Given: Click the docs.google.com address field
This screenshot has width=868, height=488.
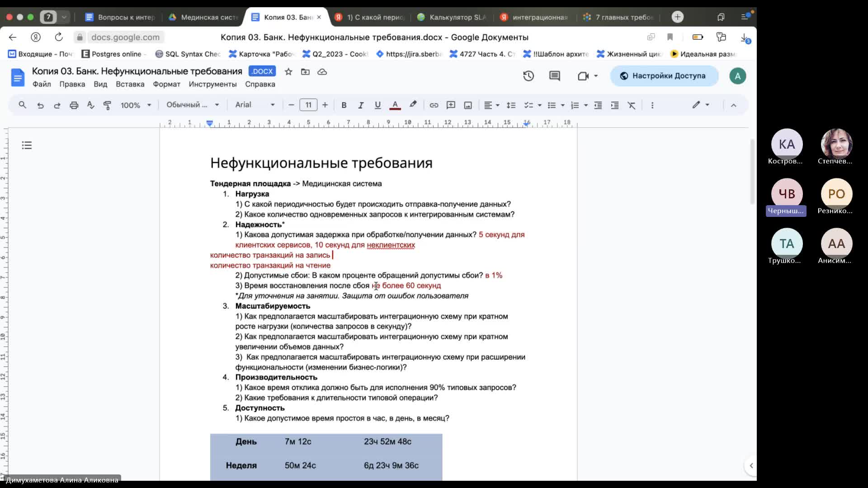Looking at the screenshot, I should [125, 37].
